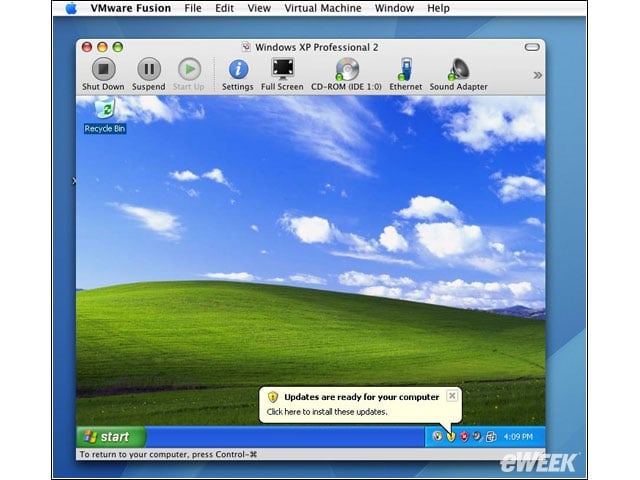Click the last tray icon before the clock
The image size is (640, 480).
(x=491, y=437)
